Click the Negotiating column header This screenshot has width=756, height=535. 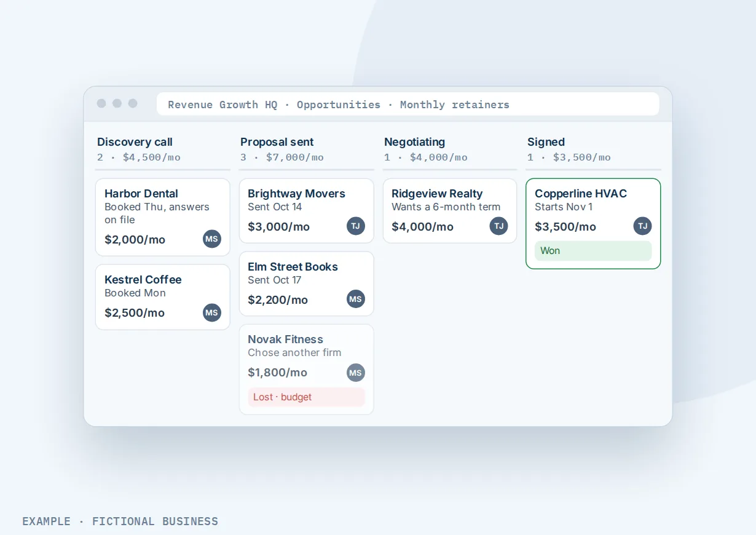[415, 142]
